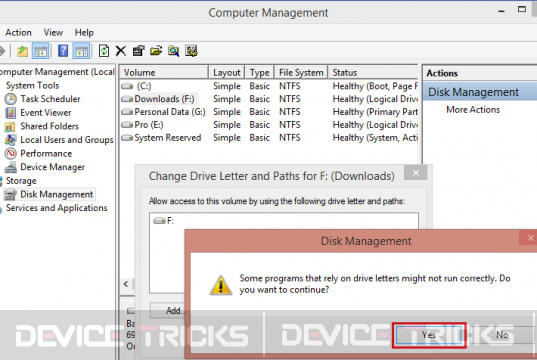
Task: Click the Up One Level toolbar icon
Action: pos(22,51)
